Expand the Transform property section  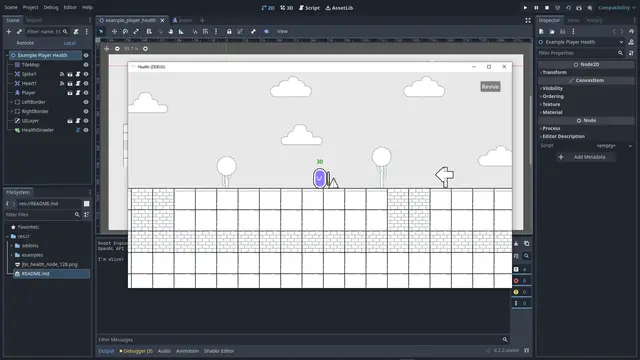point(554,72)
